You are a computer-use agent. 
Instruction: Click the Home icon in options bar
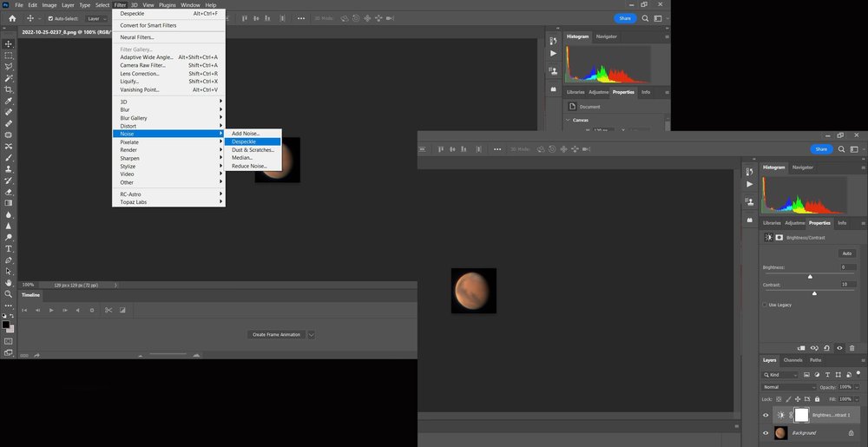point(12,18)
